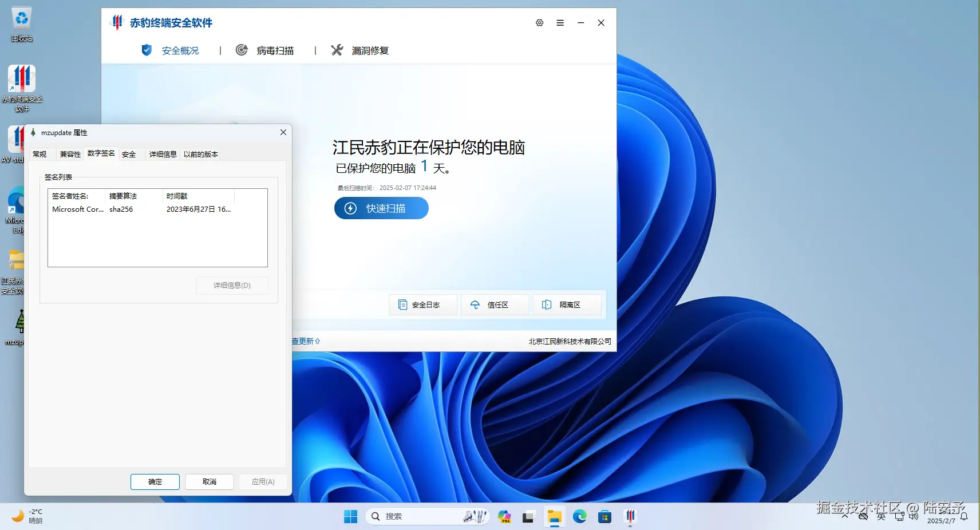
Task: Minimize the 赤豹终端安全软件 window
Action: tap(580, 23)
